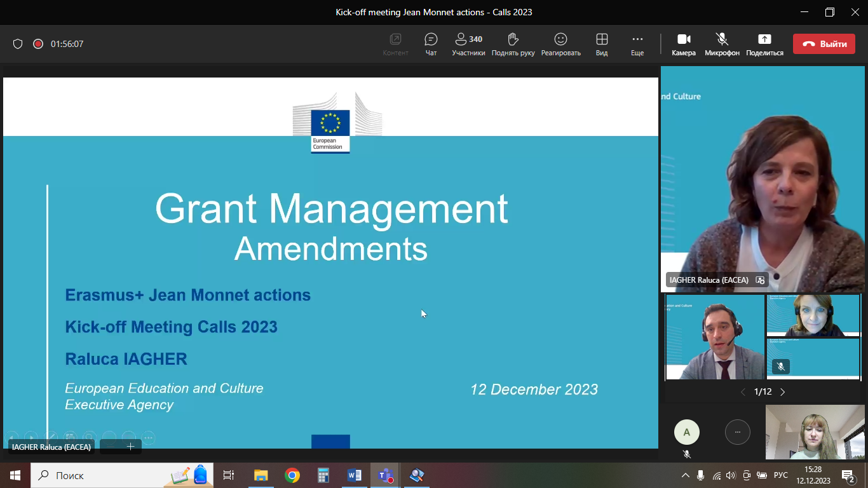
Task: Select participant avatar A
Action: (x=686, y=432)
